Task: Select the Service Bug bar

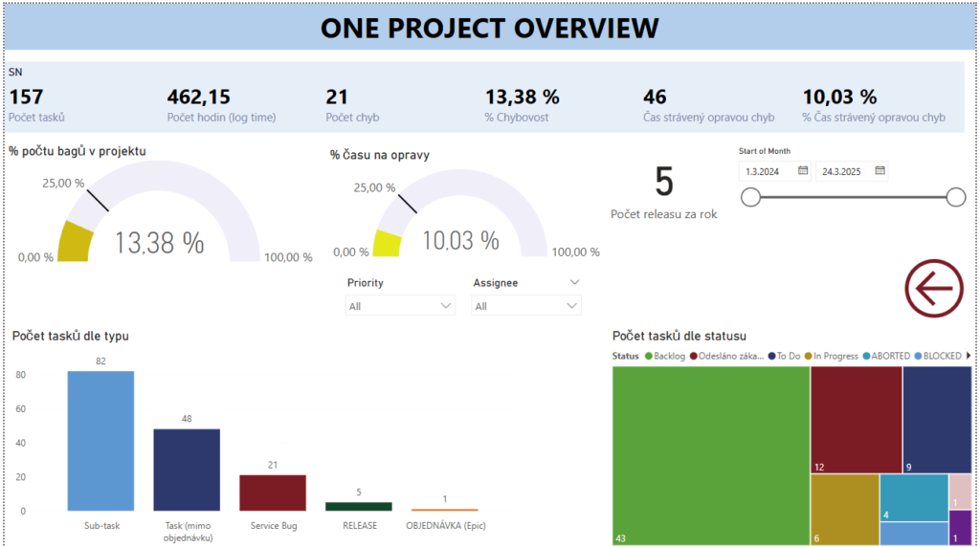Action: click(x=273, y=492)
